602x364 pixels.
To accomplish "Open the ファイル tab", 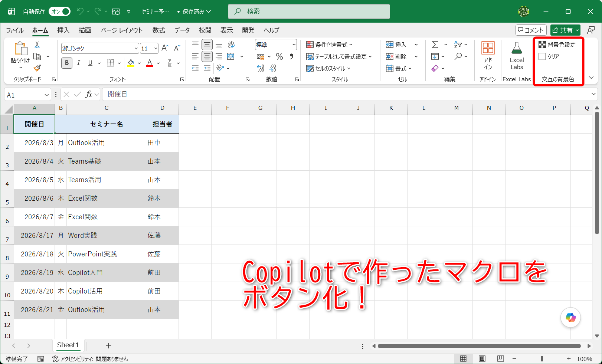I will [15, 30].
